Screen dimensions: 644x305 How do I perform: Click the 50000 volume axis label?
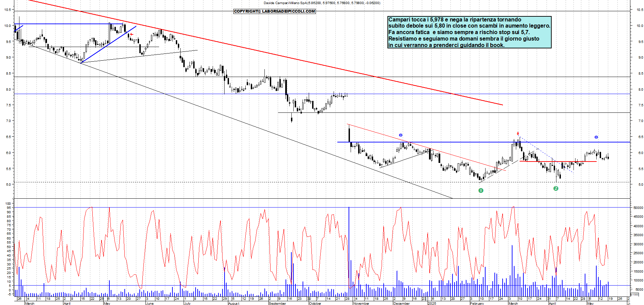[x=638, y=208]
